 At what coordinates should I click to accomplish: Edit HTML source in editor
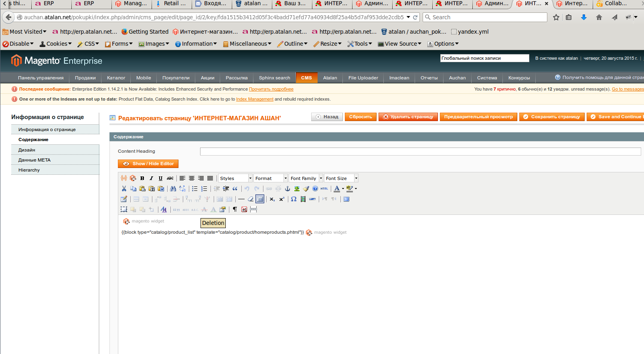click(x=324, y=188)
